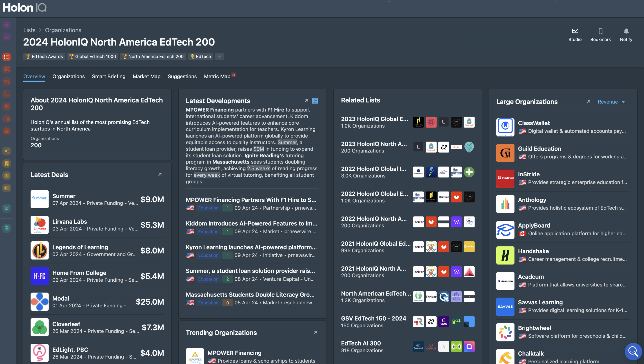Open MPOWER Financing Partners news headline
This screenshot has height=364, width=644.
(x=251, y=200)
